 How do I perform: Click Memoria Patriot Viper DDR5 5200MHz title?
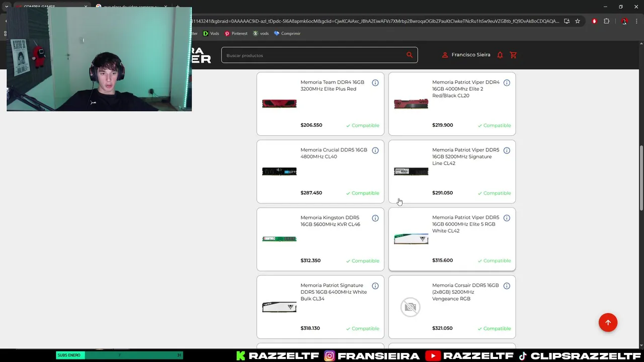(x=466, y=156)
